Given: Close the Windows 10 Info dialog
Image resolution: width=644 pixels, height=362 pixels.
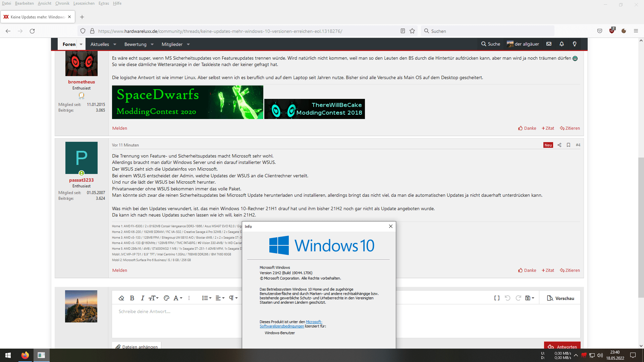Looking at the screenshot, I should pyautogui.click(x=390, y=226).
